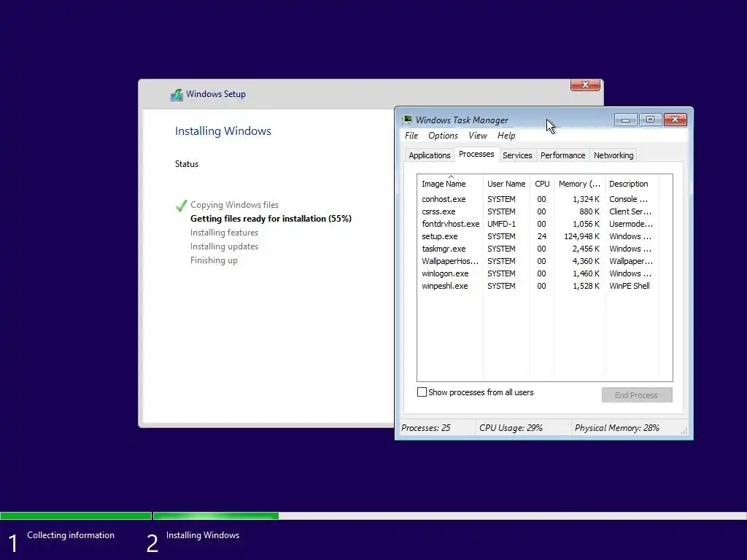
Task: Open the Help menu in Task Manager
Action: tap(506, 136)
